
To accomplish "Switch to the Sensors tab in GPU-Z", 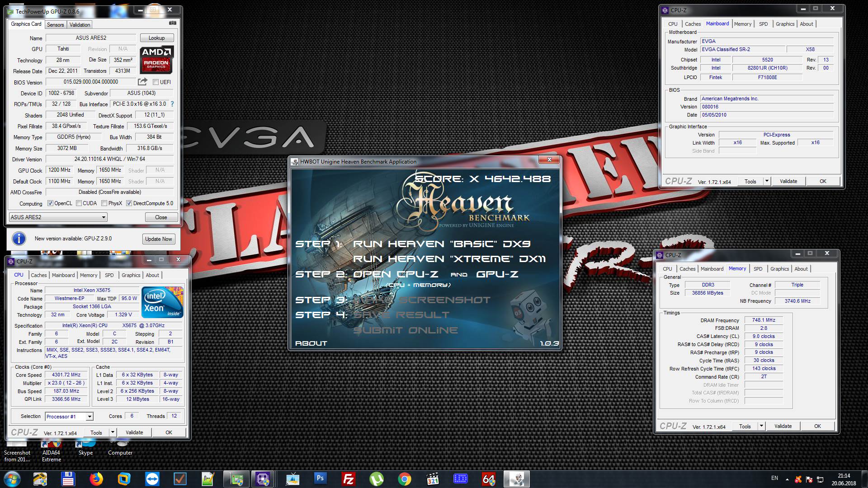I will [x=55, y=25].
